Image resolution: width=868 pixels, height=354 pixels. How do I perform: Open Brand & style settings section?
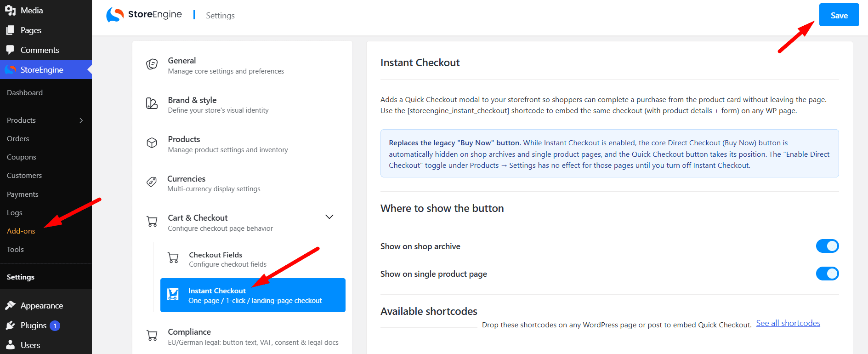tap(242, 105)
